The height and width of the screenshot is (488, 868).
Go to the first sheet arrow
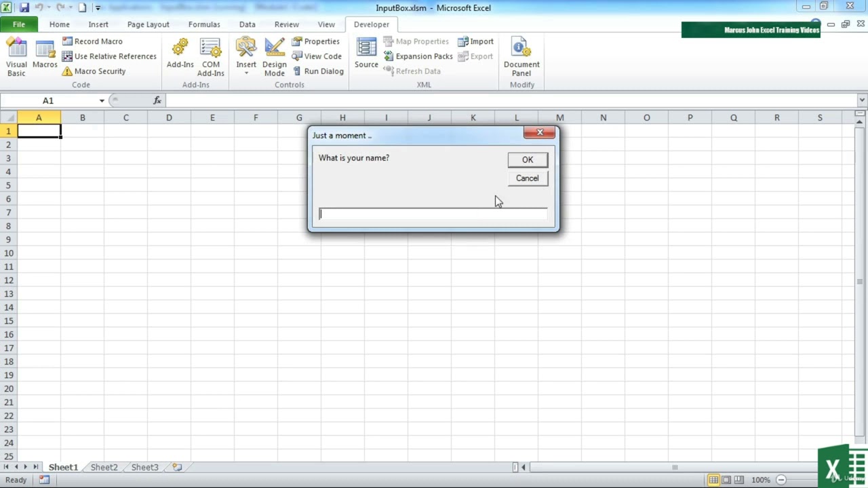pos(6,467)
